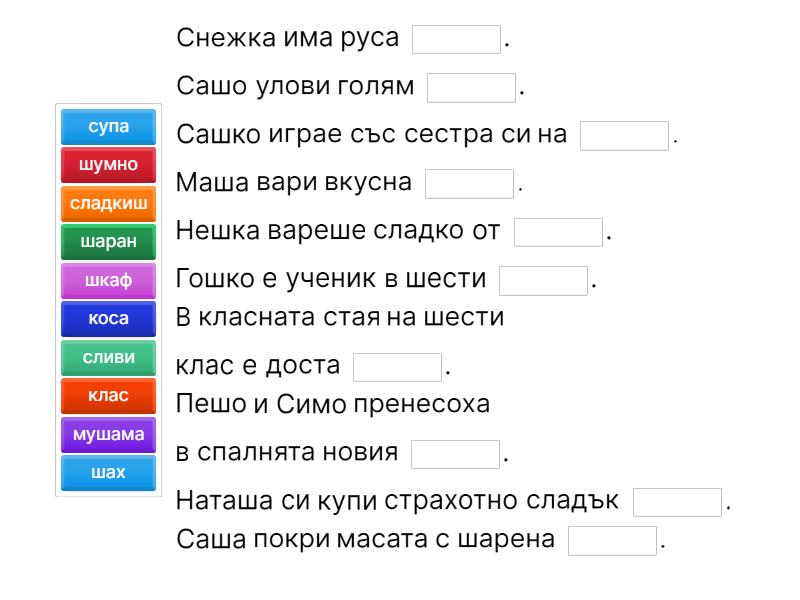Select the dark blue 'коса' tile
The width and height of the screenshot is (800, 600).
[108, 318]
